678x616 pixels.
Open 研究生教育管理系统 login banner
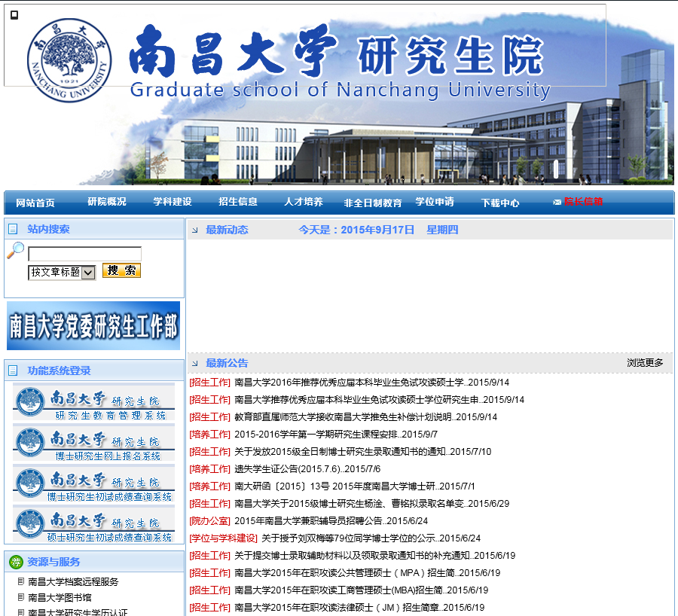[94, 401]
